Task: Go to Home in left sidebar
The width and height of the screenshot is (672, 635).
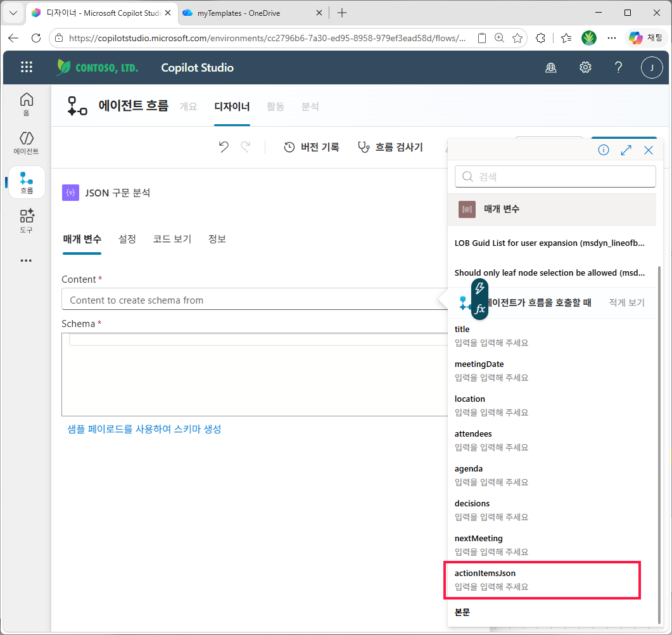Action: (x=27, y=104)
